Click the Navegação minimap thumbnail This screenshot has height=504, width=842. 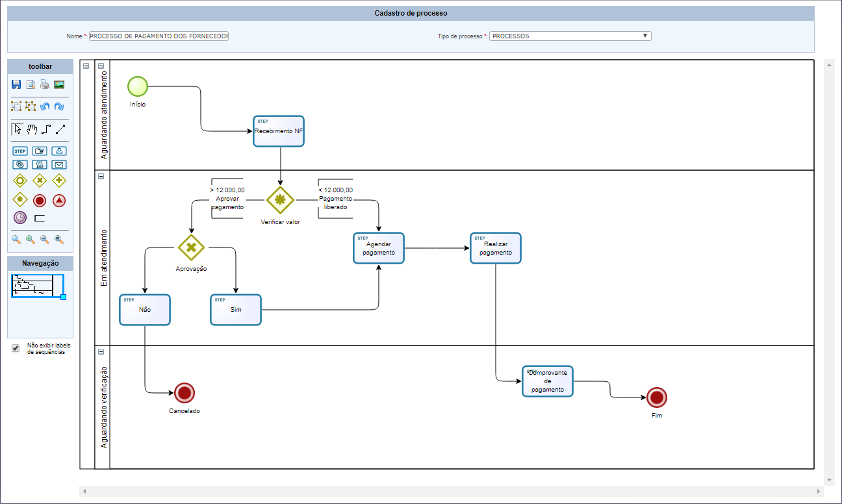38,286
